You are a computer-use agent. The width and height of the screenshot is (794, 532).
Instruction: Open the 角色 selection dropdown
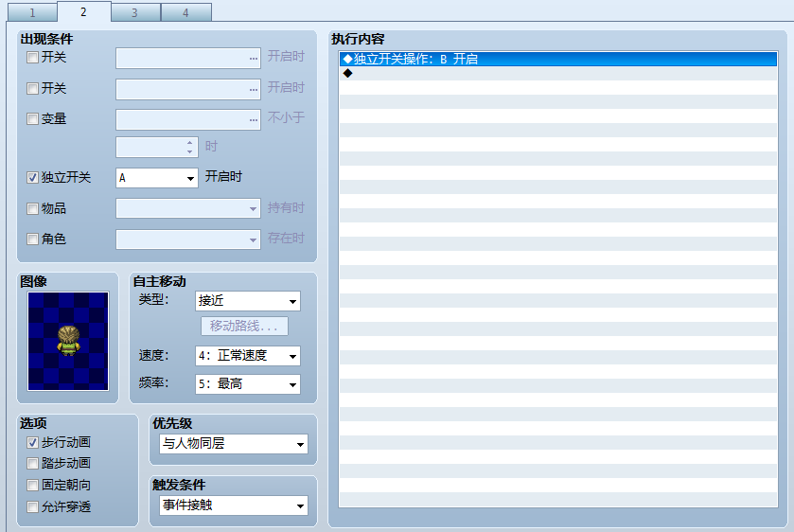pyautogui.click(x=188, y=239)
